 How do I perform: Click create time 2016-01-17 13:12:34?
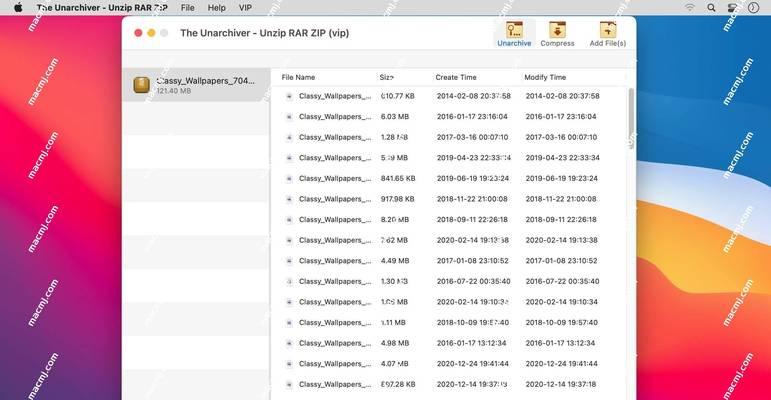pyautogui.click(x=472, y=343)
